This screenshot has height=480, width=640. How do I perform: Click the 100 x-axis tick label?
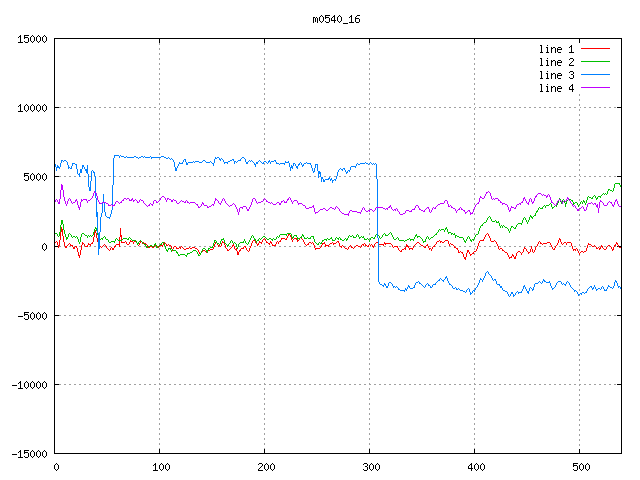click(160, 467)
